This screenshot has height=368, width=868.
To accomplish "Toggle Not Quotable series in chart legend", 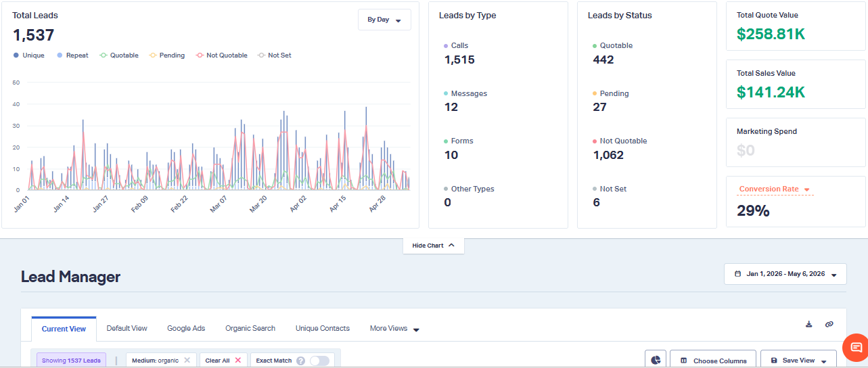I will [x=222, y=55].
